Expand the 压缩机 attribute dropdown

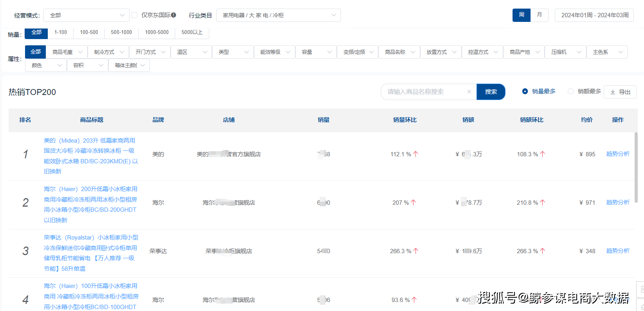pos(566,52)
